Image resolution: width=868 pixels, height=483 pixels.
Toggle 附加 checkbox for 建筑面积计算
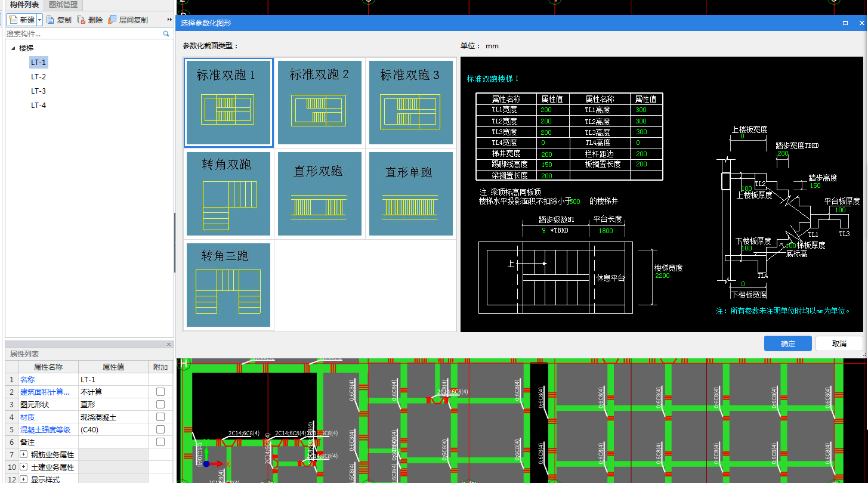160,392
